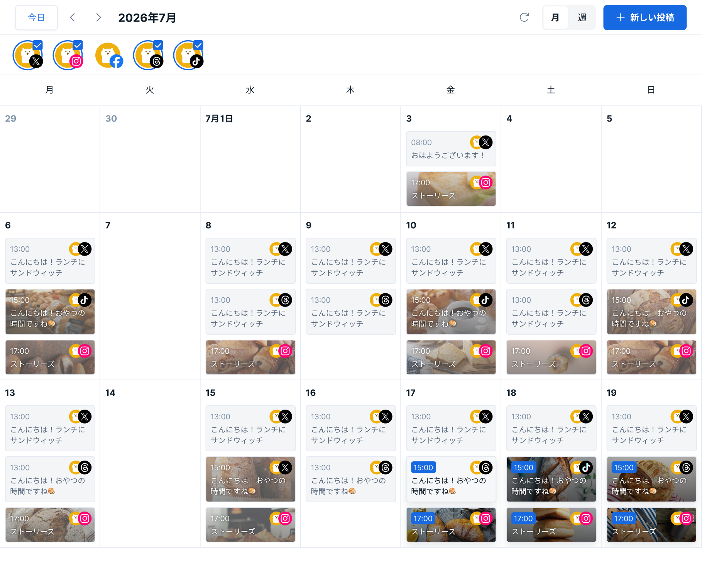Switch to 週 week view tab
Viewport: 702px width, 588px height.
coord(582,17)
